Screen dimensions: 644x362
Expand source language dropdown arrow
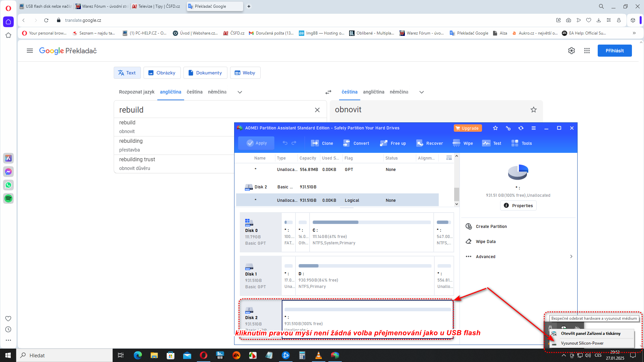tap(239, 92)
